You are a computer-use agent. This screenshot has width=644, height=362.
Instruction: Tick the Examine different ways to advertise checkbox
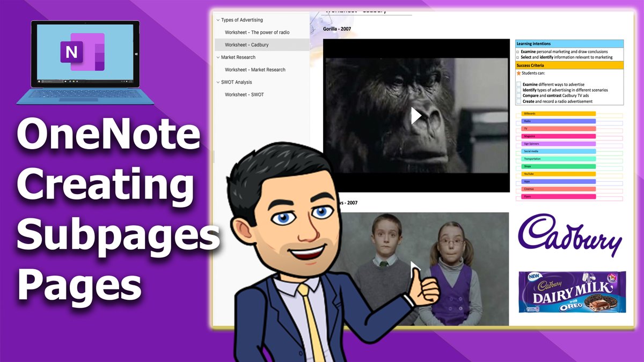(518, 85)
